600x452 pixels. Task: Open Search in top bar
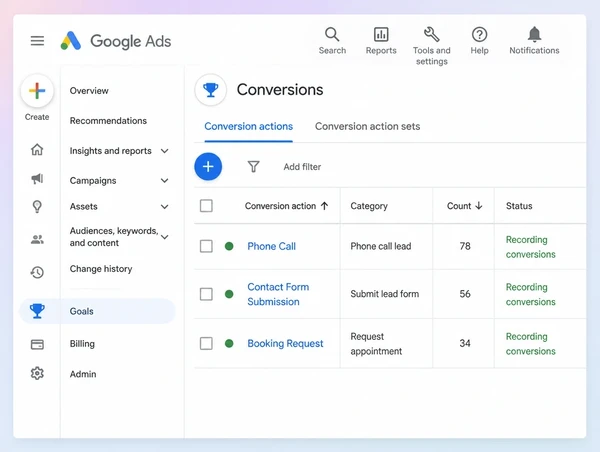point(332,41)
